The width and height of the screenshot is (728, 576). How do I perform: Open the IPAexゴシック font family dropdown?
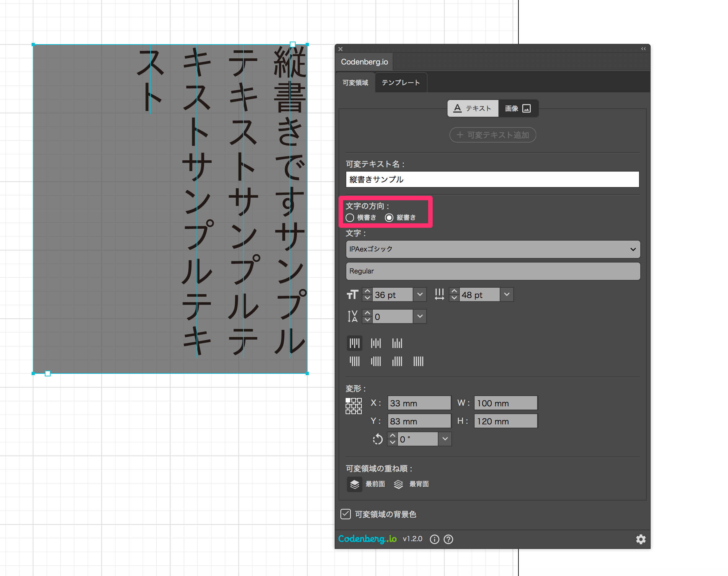coord(493,249)
